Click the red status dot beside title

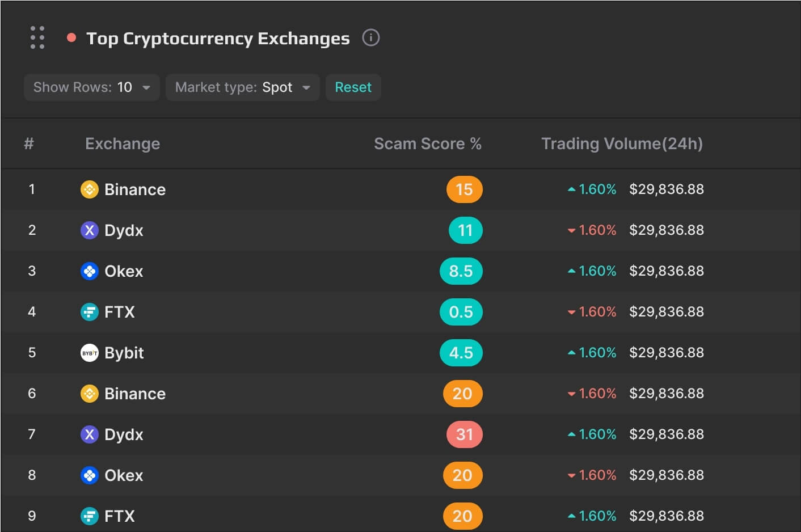(x=71, y=38)
